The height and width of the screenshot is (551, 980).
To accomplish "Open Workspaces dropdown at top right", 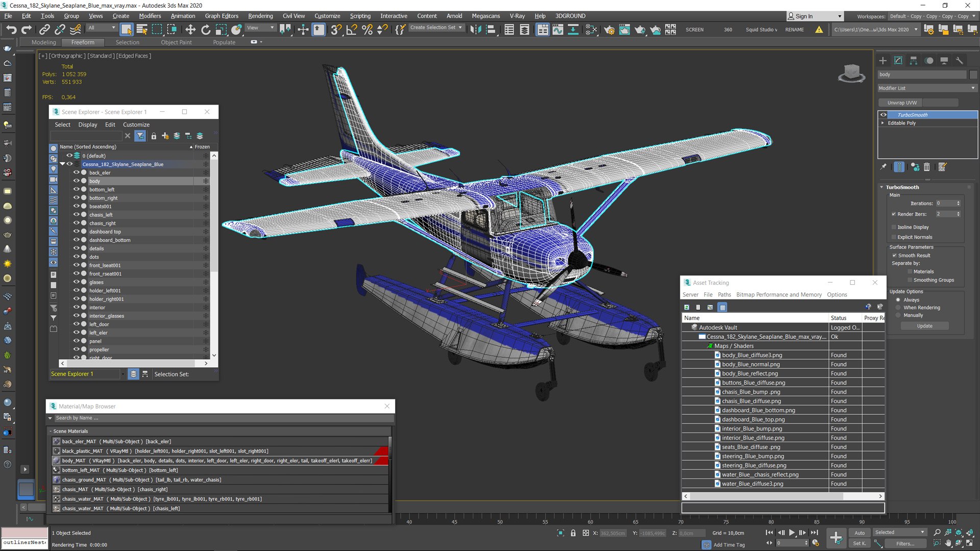I will tap(932, 16).
